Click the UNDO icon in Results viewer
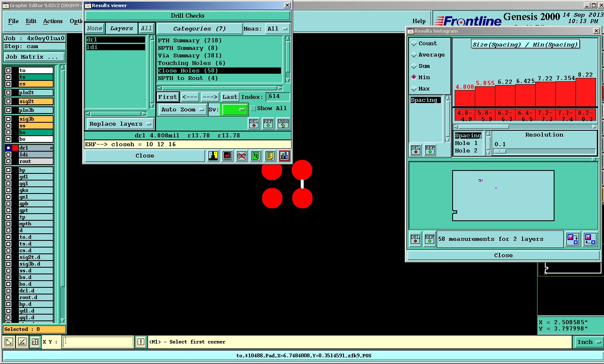 click(283, 124)
